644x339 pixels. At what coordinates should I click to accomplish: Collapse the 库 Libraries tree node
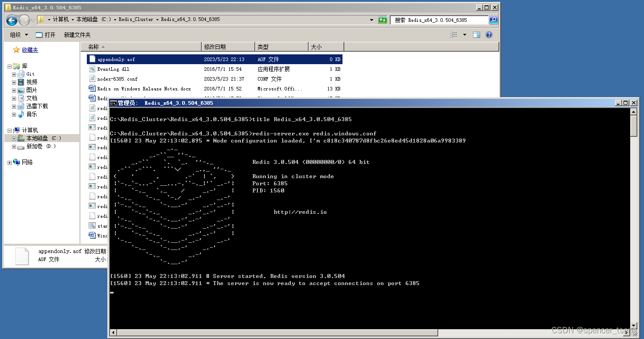click(x=9, y=65)
